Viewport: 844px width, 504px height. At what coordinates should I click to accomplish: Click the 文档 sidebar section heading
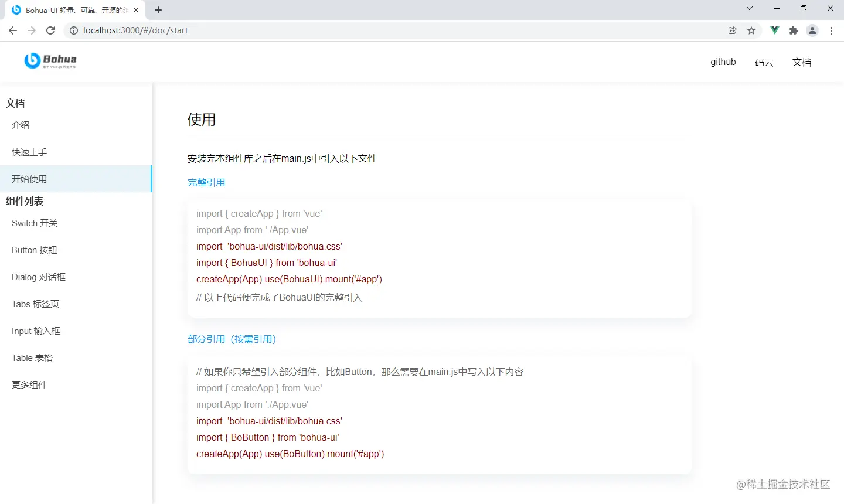15,103
